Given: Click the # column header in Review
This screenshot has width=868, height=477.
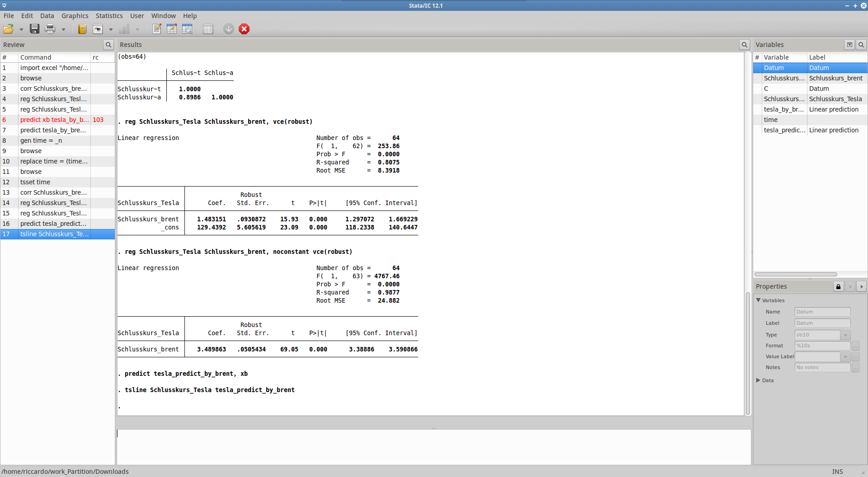Looking at the screenshot, I should click(9, 57).
